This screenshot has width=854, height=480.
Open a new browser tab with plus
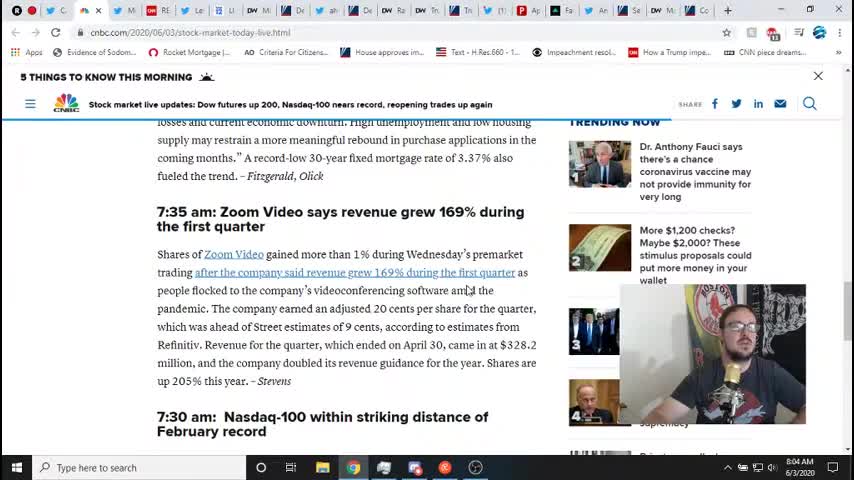[728, 10]
